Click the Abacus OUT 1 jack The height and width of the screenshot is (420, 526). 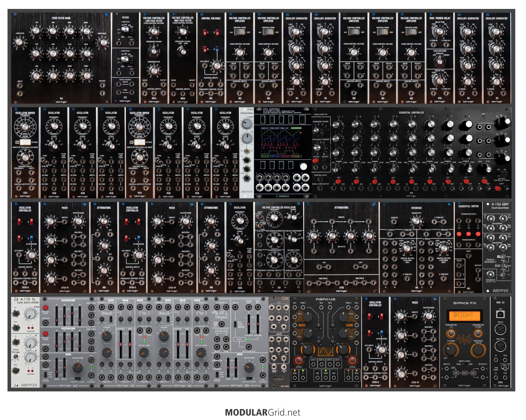click(313, 365)
